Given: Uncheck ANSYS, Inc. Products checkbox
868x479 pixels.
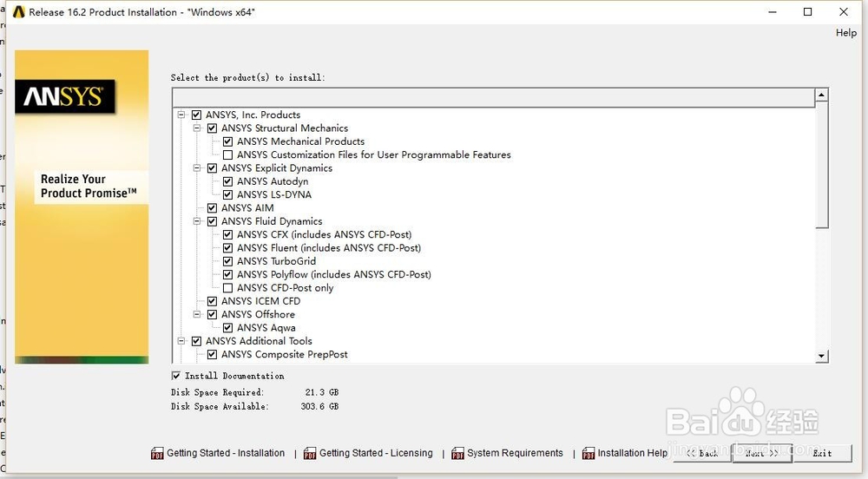Looking at the screenshot, I should point(196,115).
